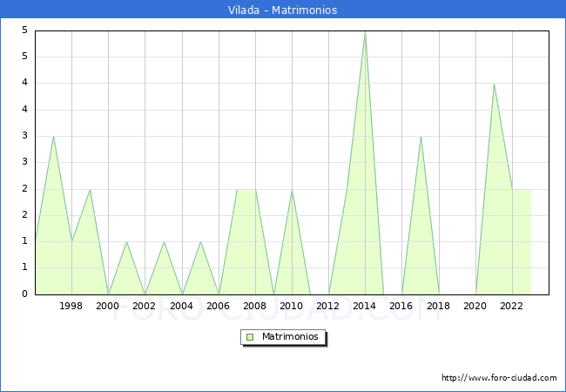Click the green Matrimonios legend swatch
This screenshot has height=392, width=566.
[250, 336]
